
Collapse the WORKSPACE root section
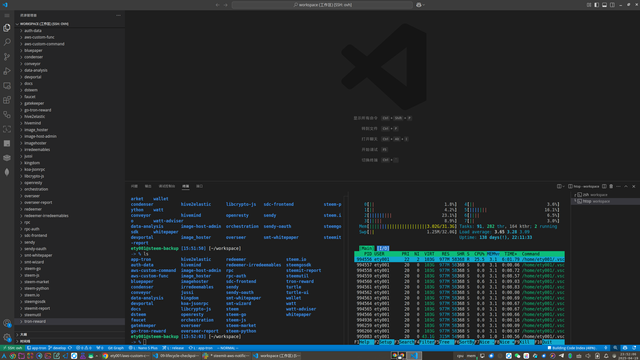[x=70, y=24]
